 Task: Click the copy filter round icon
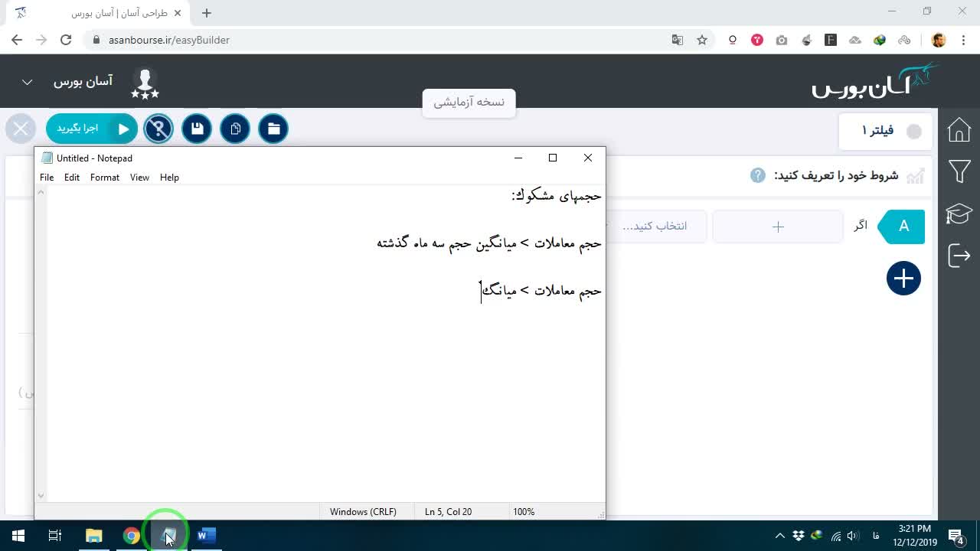point(235,129)
